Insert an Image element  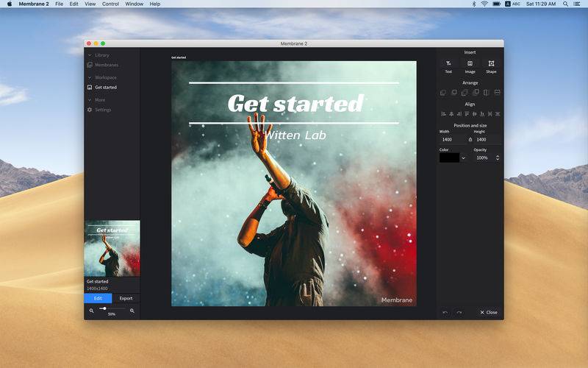coord(470,66)
